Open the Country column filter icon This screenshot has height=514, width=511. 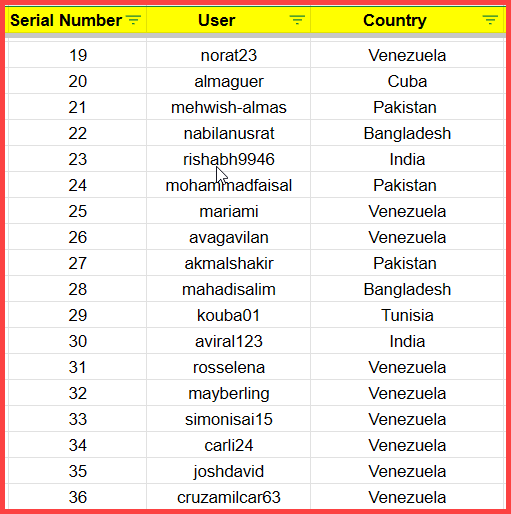coord(490,20)
